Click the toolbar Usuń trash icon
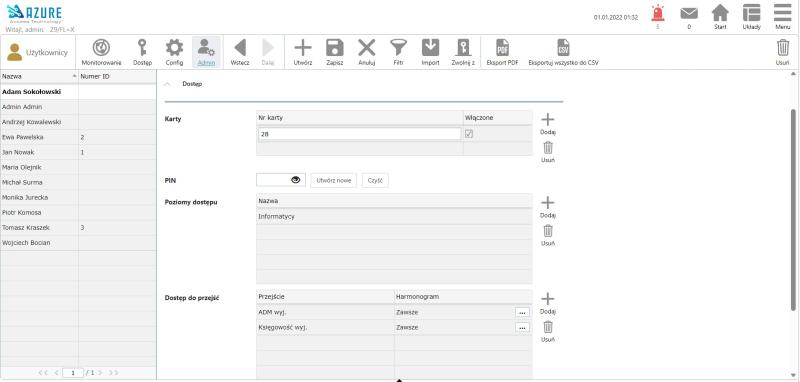The image size is (800, 382). (783, 52)
